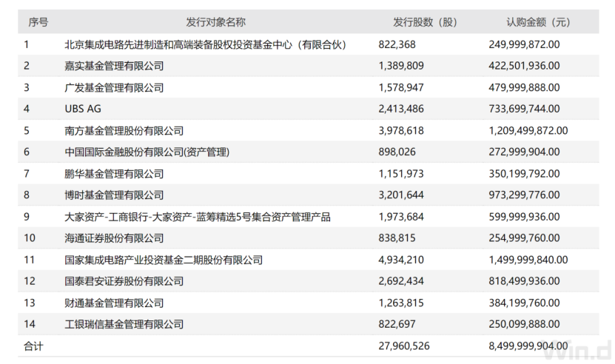Click share count 3,201,644
This screenshot has height=364, width=615.
tap(401, 195)
